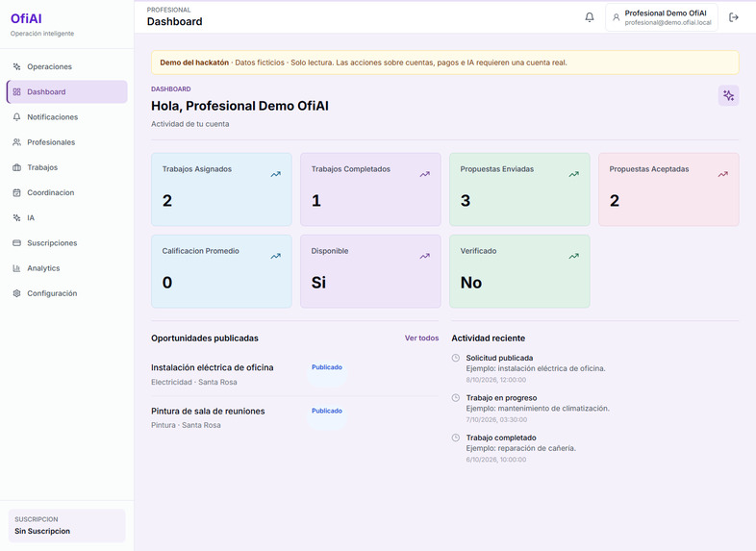
Task: Click trend arrow on Trabajos Completados card
Action: [424, 174]
